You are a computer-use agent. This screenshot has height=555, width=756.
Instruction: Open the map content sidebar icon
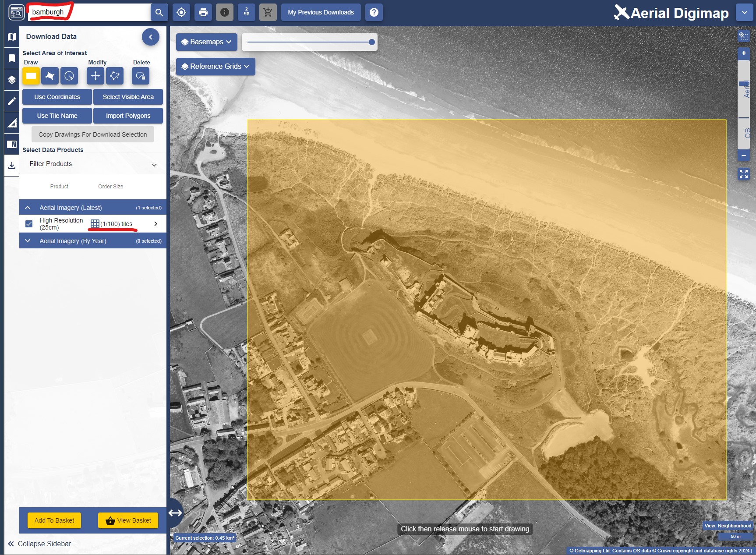click(12, 37)
